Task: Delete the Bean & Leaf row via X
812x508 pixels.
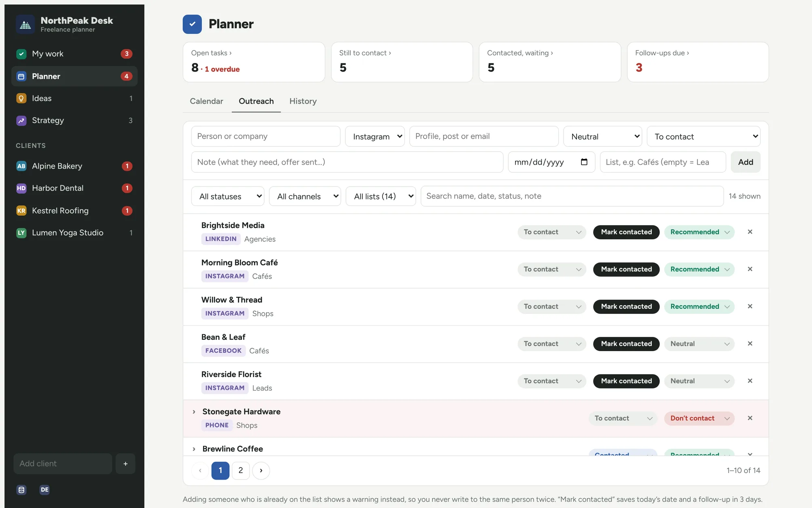Action: click(x=750, y=343)
